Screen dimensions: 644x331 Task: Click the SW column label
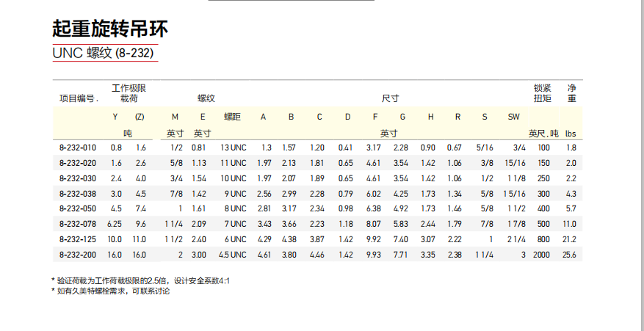tap(514, 117)
